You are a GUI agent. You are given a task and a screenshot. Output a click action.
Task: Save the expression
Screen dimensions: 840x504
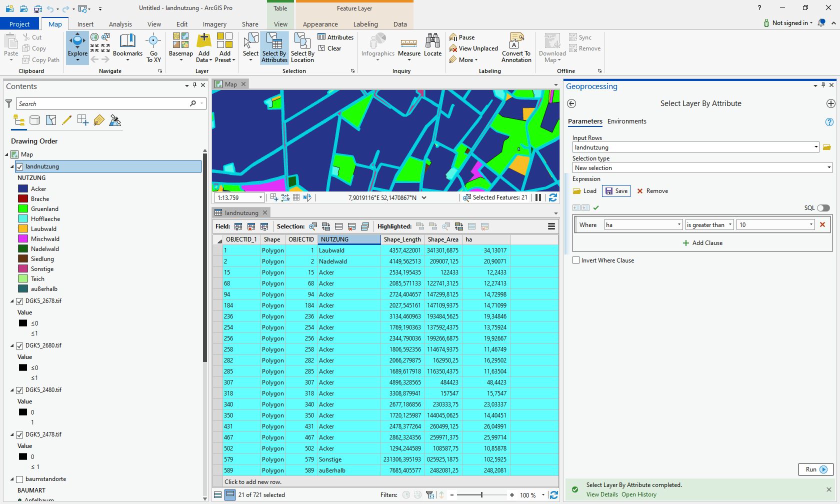(616, 191)
